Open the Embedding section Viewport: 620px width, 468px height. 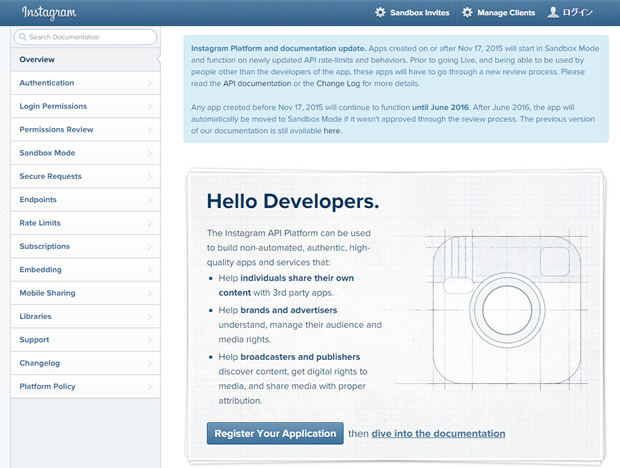85,270
